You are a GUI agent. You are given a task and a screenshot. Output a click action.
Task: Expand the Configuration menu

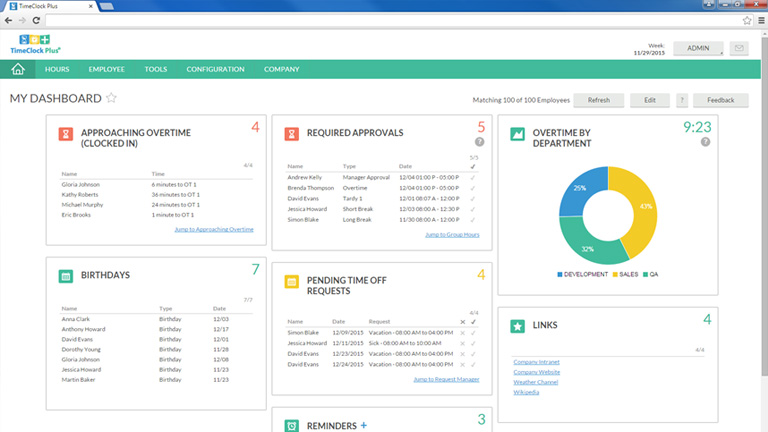click(215, 69)
